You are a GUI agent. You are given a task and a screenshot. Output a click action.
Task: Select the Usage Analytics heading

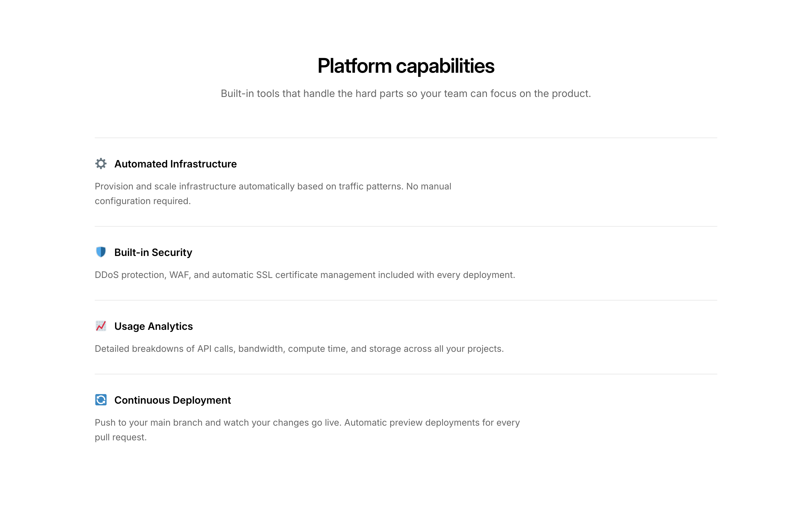coord(153,326)
